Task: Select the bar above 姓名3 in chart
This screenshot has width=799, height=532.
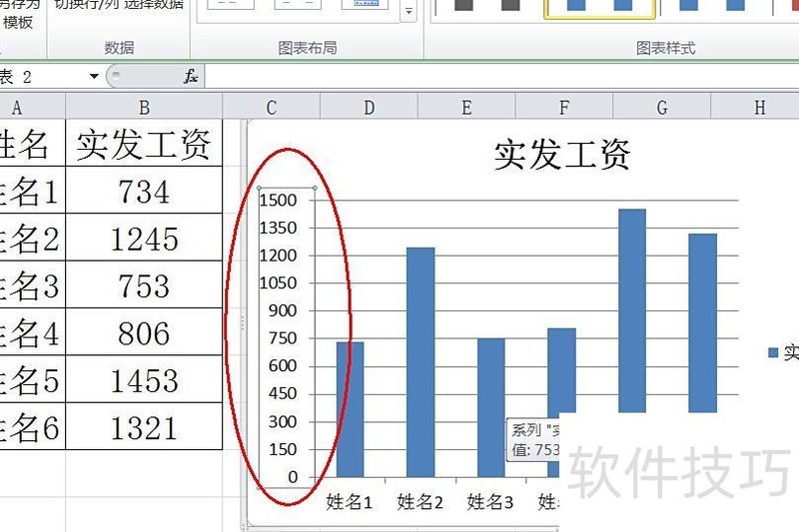Action: (491, 408)
